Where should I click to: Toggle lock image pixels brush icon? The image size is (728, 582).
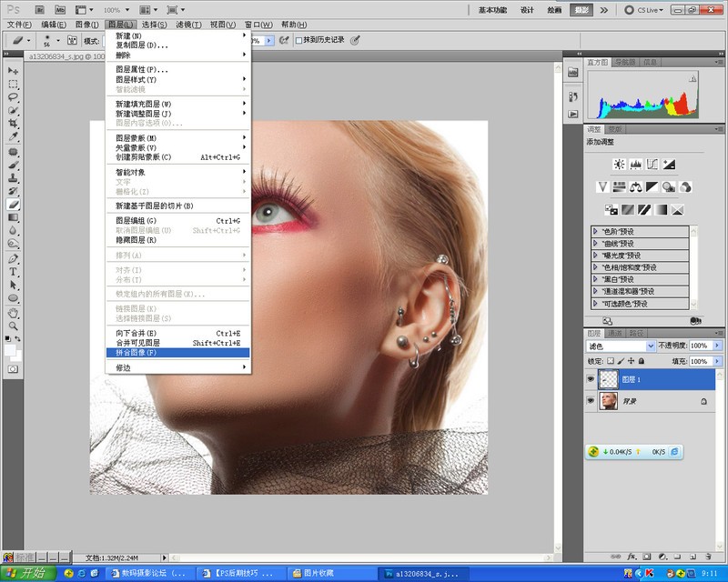point(621,361)
